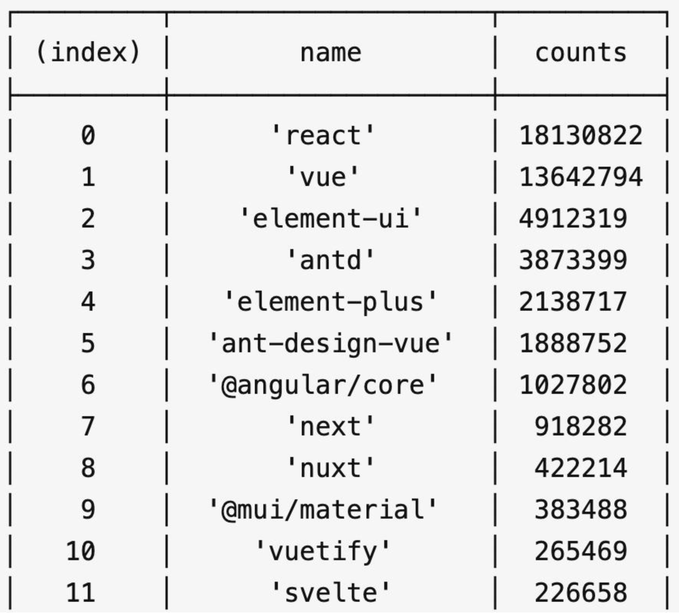The width and height of the screenshot is (679, 616).
Task: Click the count 1888752
Action: coord(573,343)
